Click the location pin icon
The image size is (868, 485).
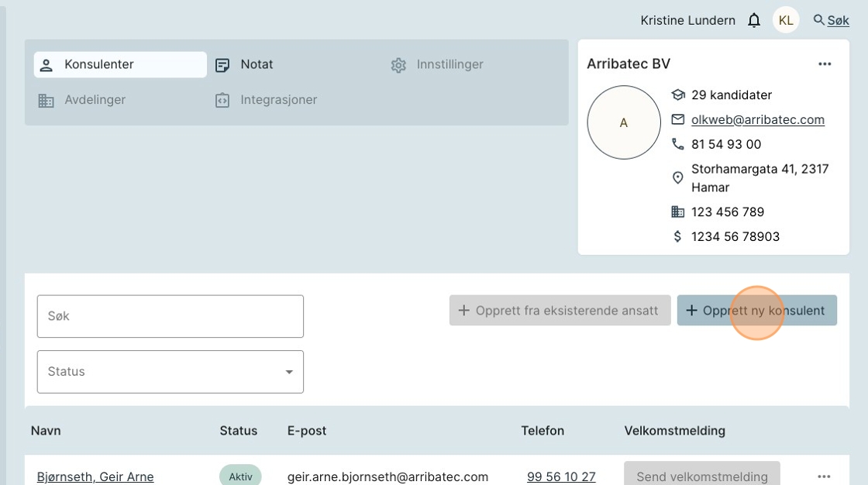[x=678, y=177]
